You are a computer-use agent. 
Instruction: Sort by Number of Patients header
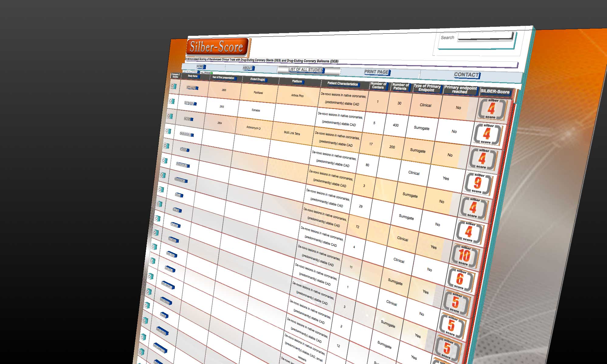click(401, 87)
